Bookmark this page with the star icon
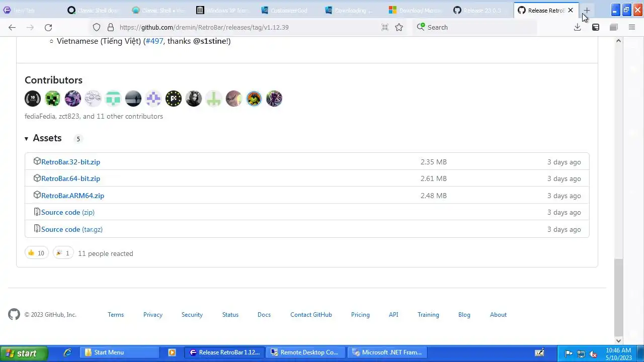The image size is (644, 362). [x=399, y=27]
